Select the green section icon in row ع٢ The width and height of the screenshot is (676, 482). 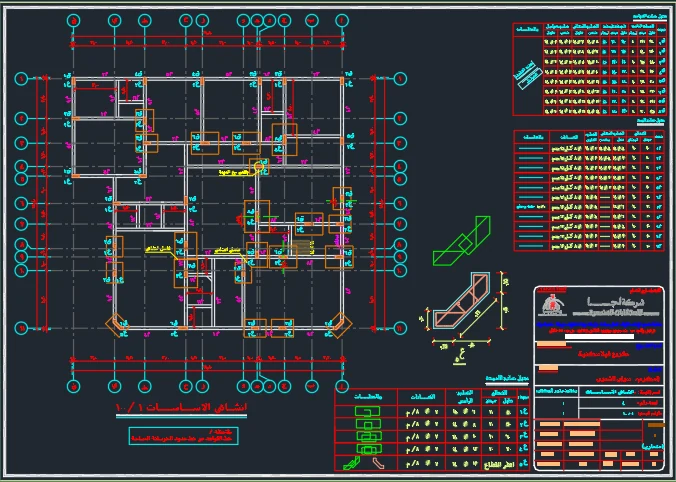point(368,425)
